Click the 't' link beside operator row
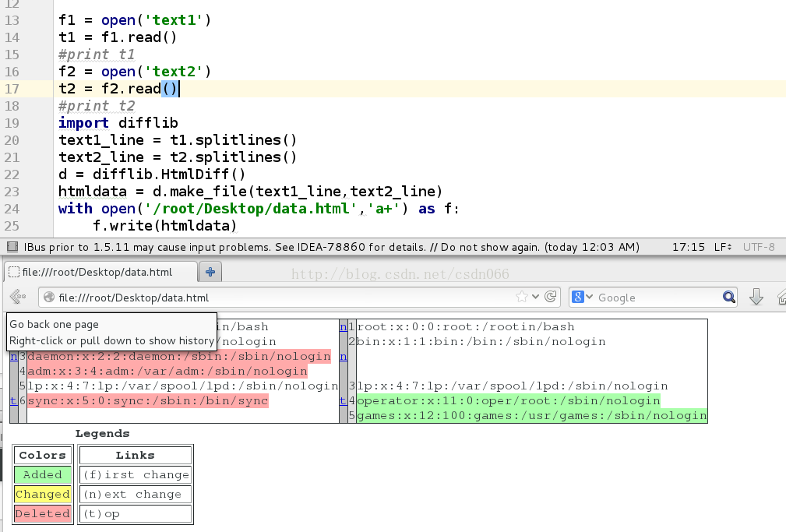This screenshot has width=786, height=532. 343,401
